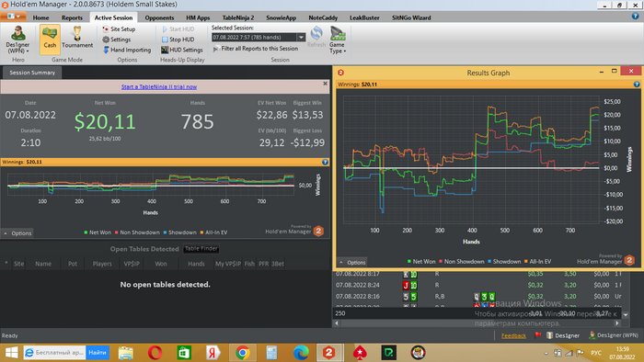Expand Options under the session graph

17,232
